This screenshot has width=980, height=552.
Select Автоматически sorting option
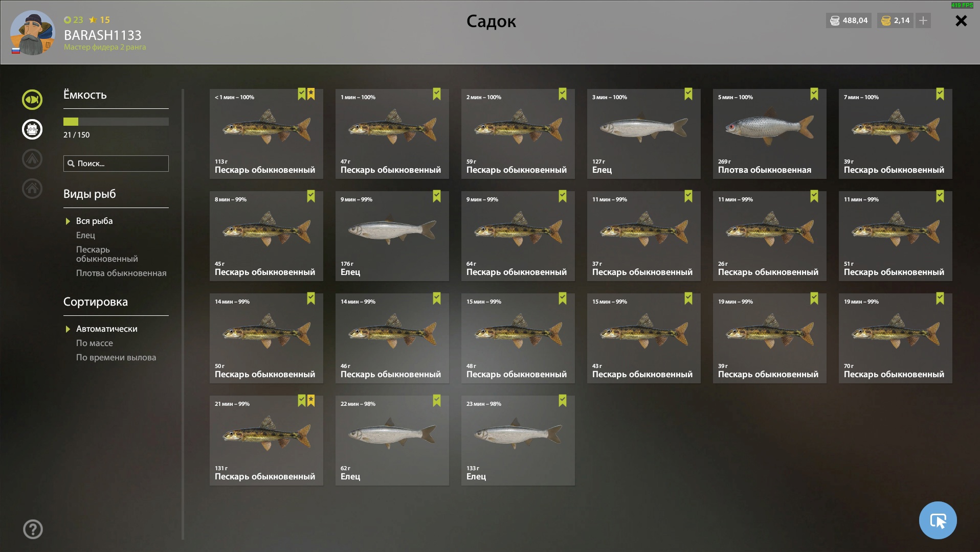click(x=106, y=329)
